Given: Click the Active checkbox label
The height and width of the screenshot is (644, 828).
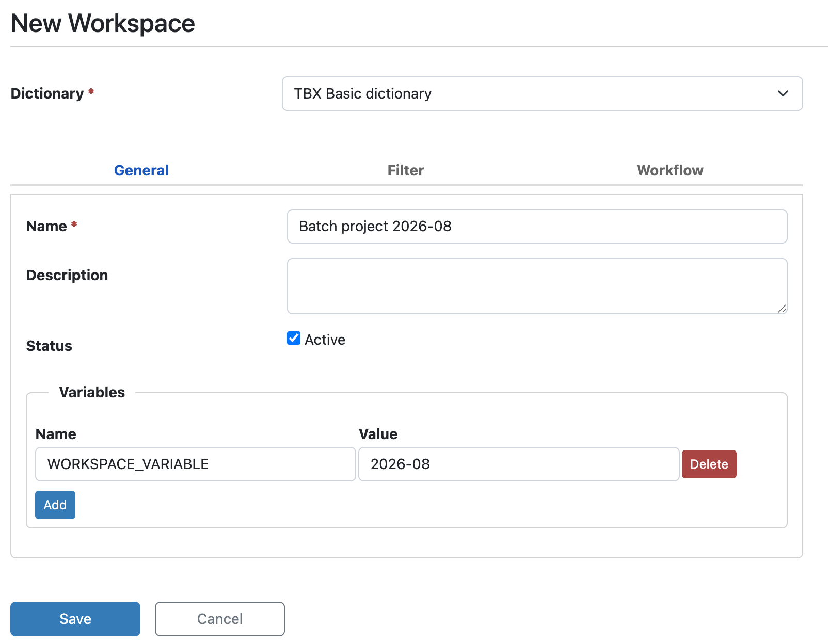Looking at the screenshot, I should [325, 340].
